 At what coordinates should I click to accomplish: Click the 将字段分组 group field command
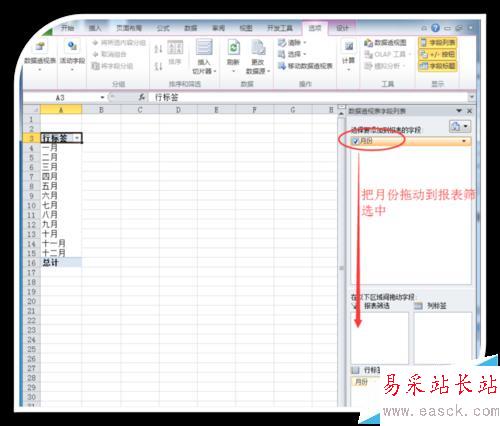[x=113, y=66]
